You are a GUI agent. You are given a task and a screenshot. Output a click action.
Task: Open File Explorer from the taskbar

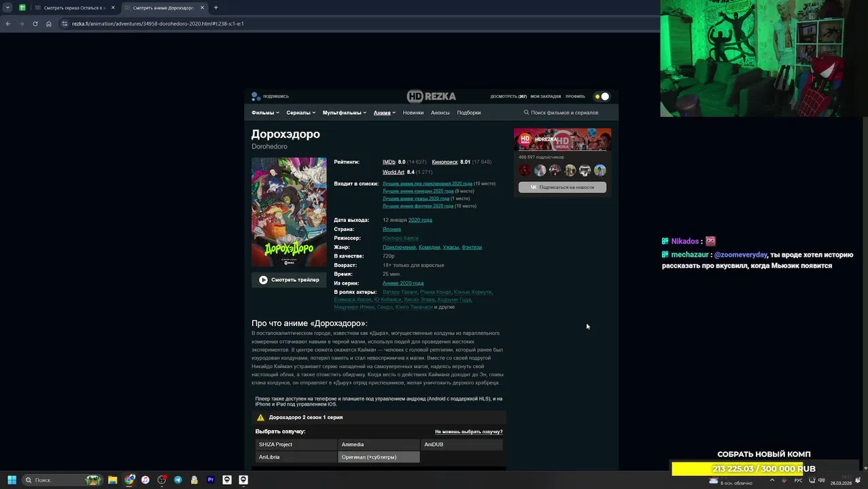tap(113, 480)
